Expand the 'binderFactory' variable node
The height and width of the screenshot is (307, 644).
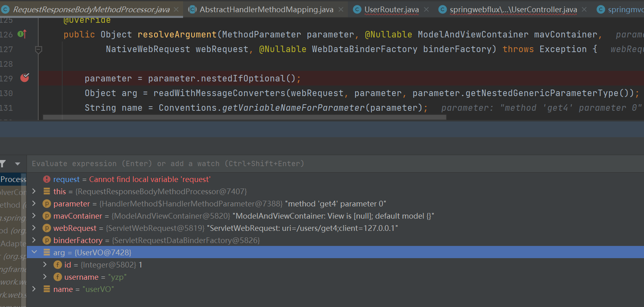34,240
